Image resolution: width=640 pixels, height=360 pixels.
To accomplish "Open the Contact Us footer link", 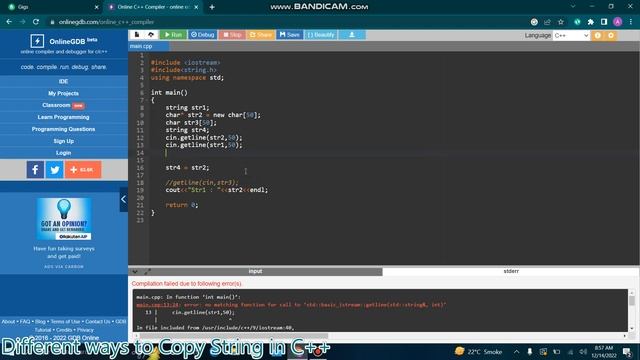I will point(98,322).
